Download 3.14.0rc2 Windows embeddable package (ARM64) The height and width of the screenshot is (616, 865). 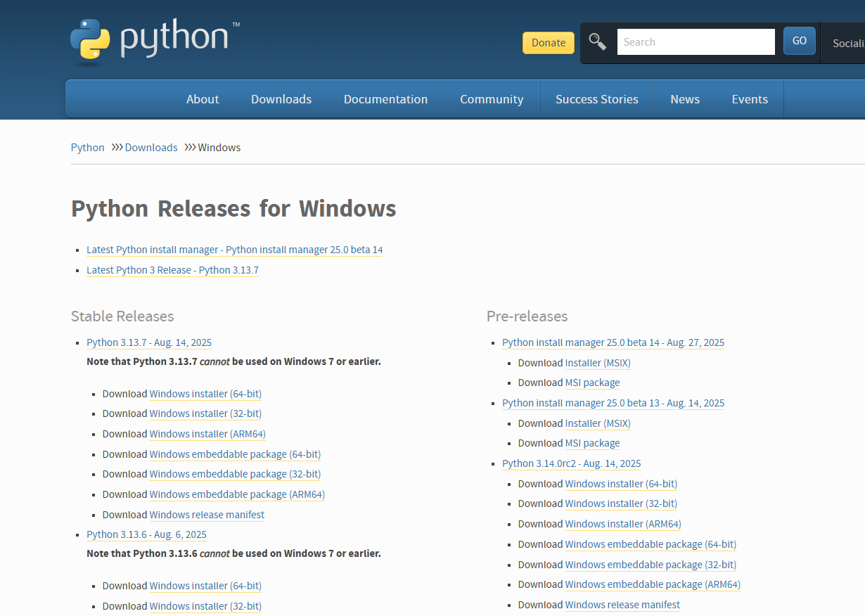click(x=653, y=584)
